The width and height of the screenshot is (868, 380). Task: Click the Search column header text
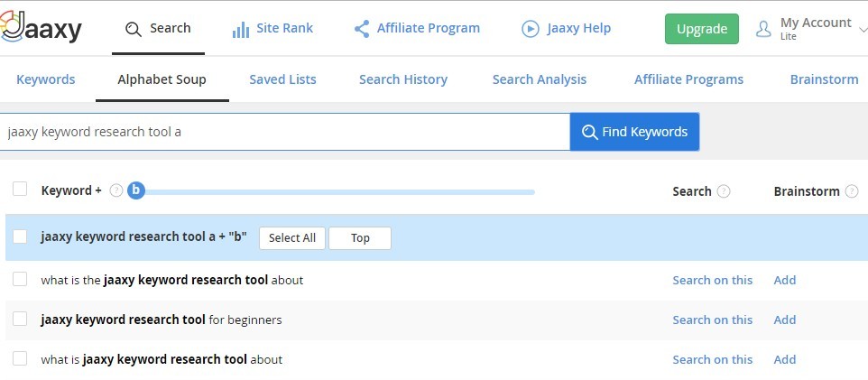(692, 191)
